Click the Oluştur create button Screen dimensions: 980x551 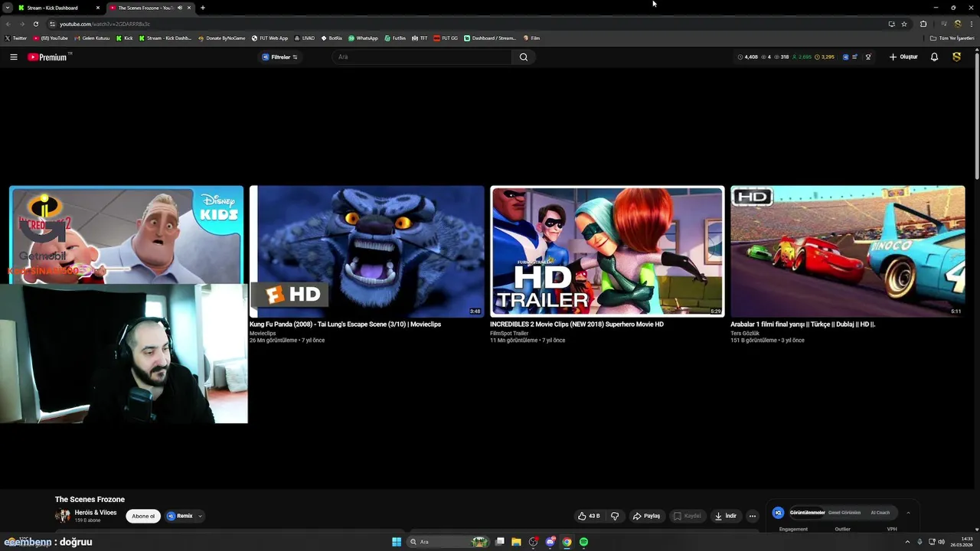903,57
